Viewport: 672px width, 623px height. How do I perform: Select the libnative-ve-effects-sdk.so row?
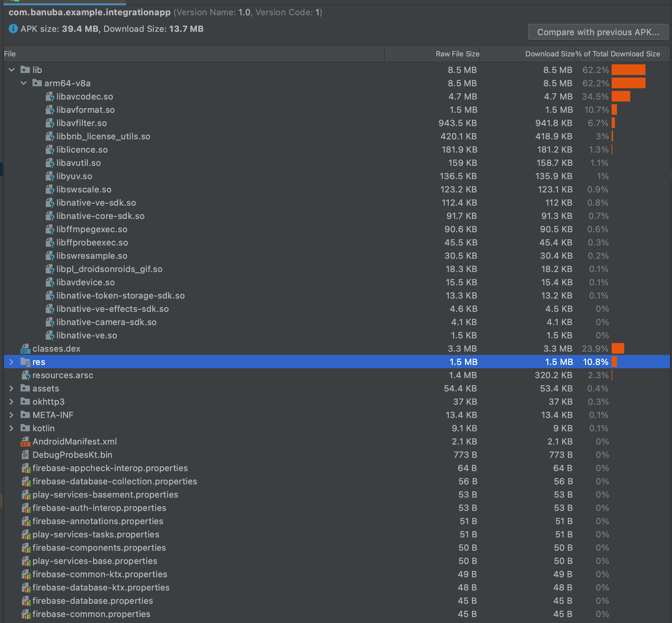tap(337, 309)
